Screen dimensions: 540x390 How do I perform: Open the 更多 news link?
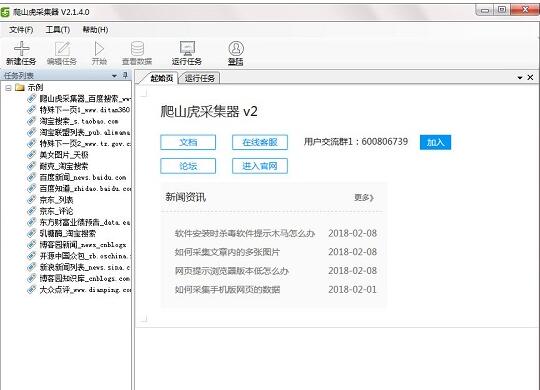point(364,197)
